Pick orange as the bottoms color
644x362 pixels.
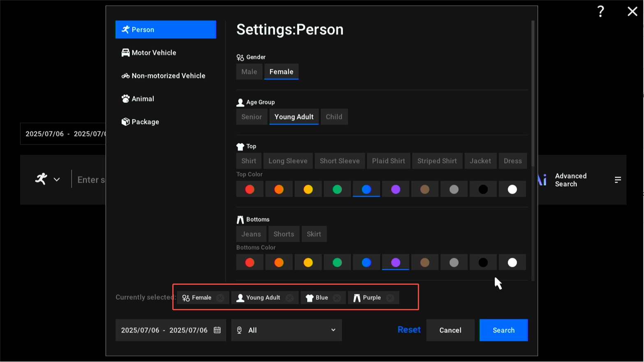tap(279, 263)
